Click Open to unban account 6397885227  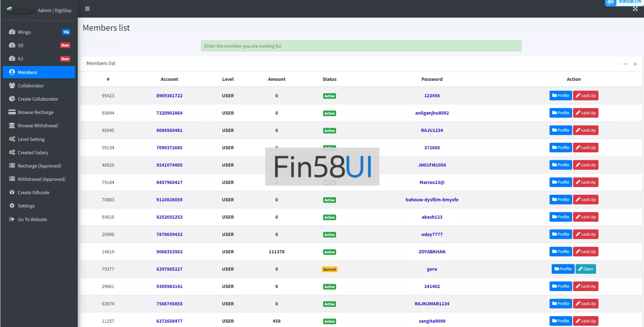click(586, 269)
